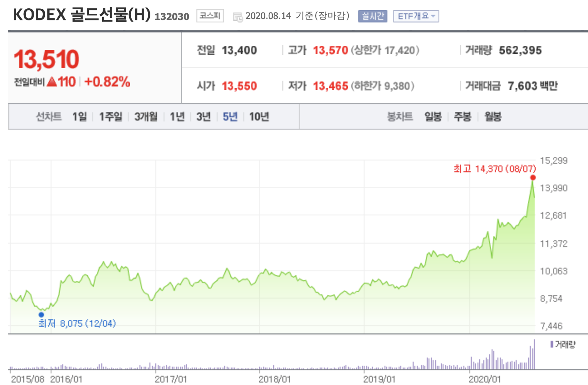The height and width of the screenshot is (385, 588).
Task: Switch to 주봉 weekly candle chart
Action: tap(463, 116)
